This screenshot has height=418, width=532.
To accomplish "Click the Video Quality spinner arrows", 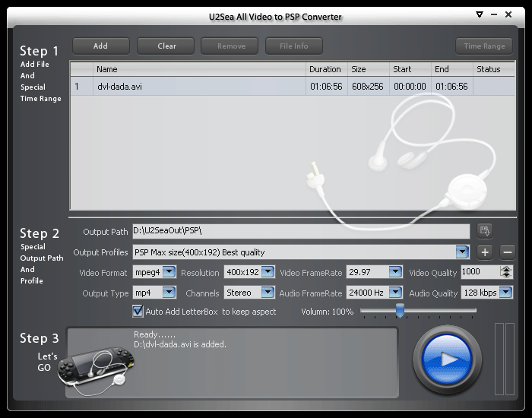I will pyautogui.click(x=506, y=272).
